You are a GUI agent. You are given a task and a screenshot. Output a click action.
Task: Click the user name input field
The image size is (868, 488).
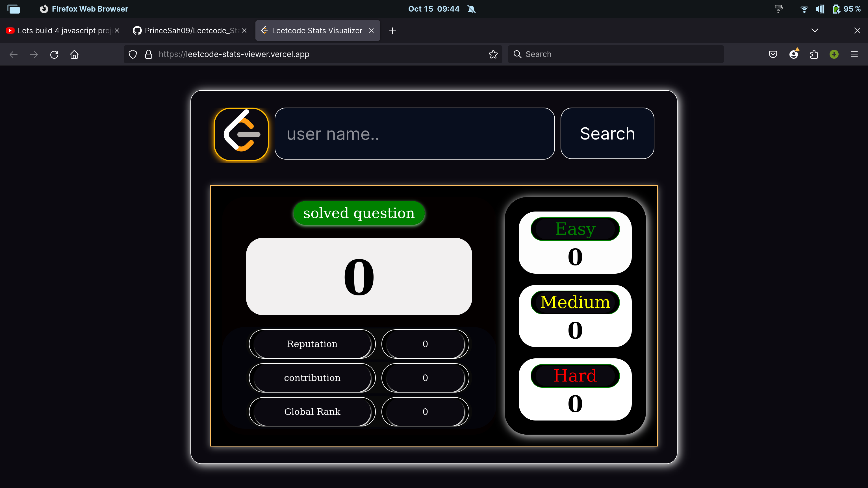click(415, 134)
